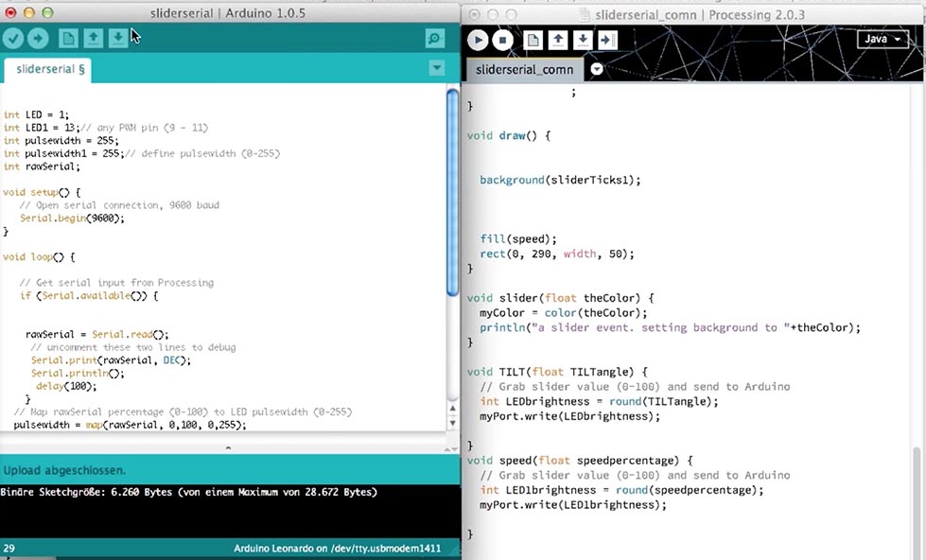Create a new Processing sketch
The height and width of the screenshot is (560, 926).
click(533, 40)
